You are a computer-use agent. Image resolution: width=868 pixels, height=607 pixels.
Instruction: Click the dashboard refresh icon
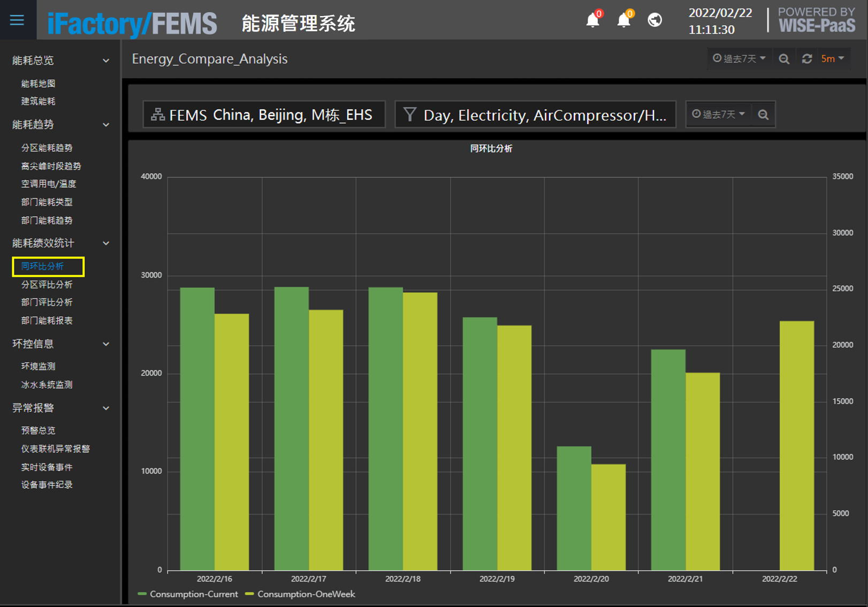tap(807, 59)
